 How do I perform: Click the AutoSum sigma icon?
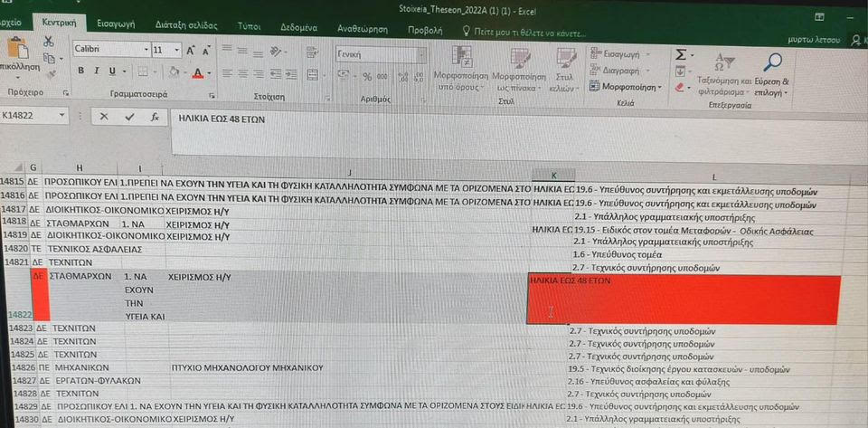coord(680,53)
